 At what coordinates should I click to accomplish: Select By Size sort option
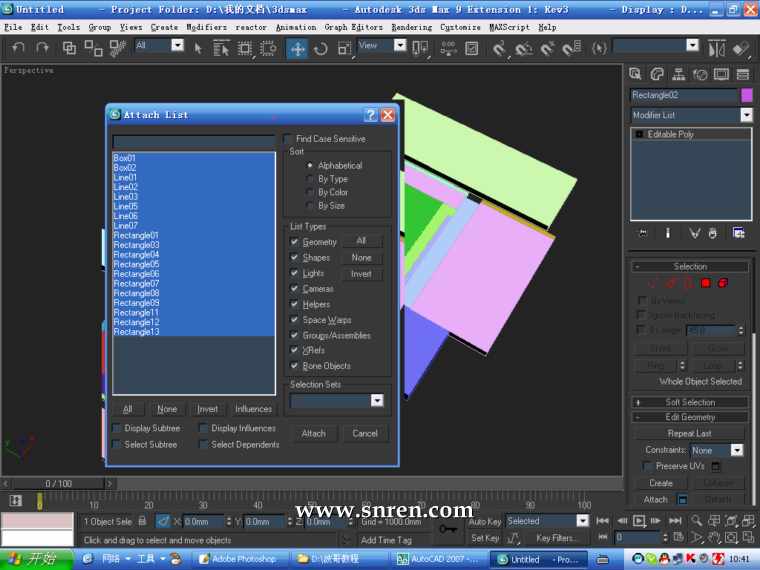310,206
